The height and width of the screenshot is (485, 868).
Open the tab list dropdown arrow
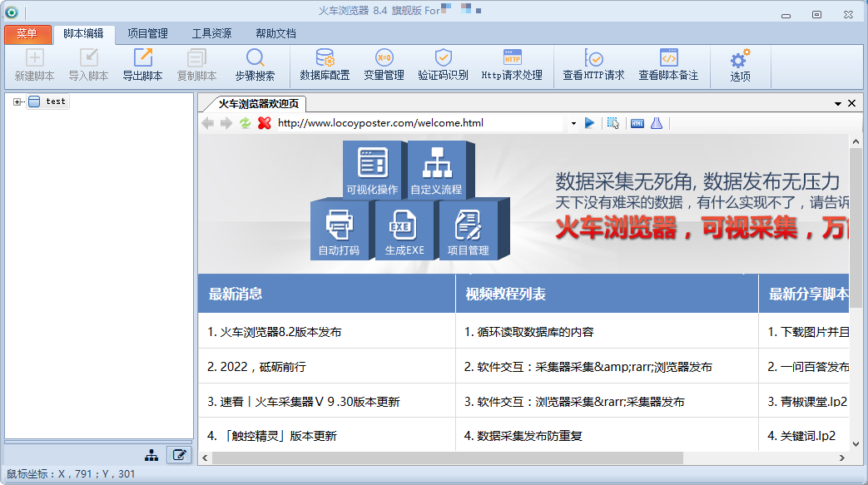tap(838, 104)
